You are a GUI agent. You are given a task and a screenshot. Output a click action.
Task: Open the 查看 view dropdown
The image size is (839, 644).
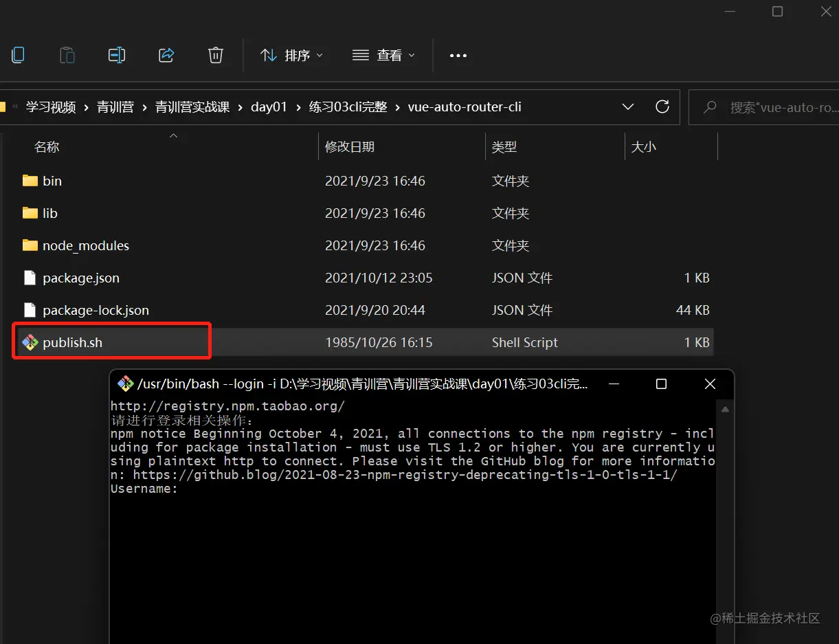click(x=383, y=55)
